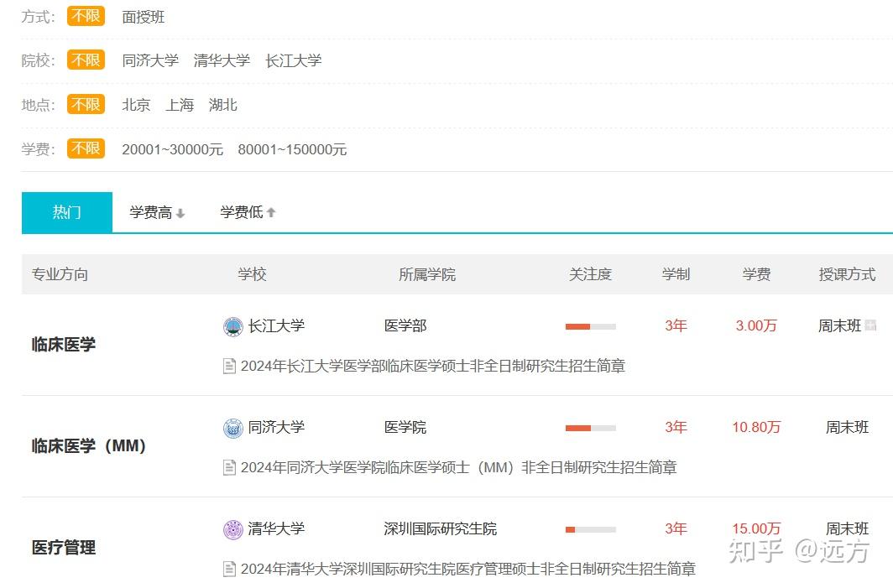Click the Tongji University logo icon
The image size is (893, 588).
tap(233, 428)
